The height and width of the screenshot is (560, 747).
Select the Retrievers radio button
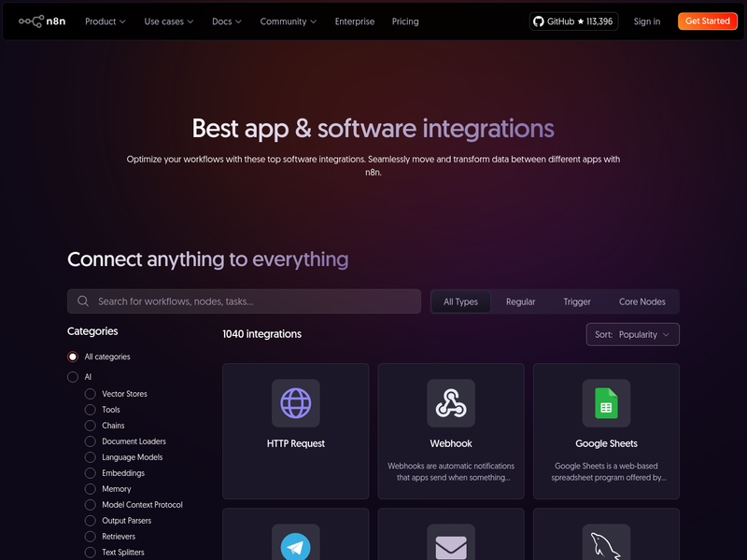[90, 536]
